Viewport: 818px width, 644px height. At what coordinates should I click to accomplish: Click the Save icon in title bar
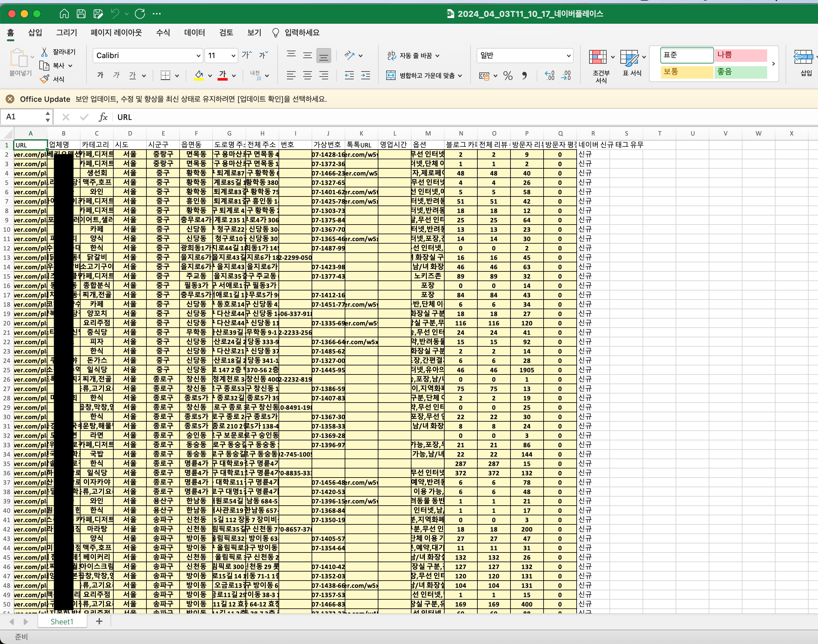coord(81,14)
